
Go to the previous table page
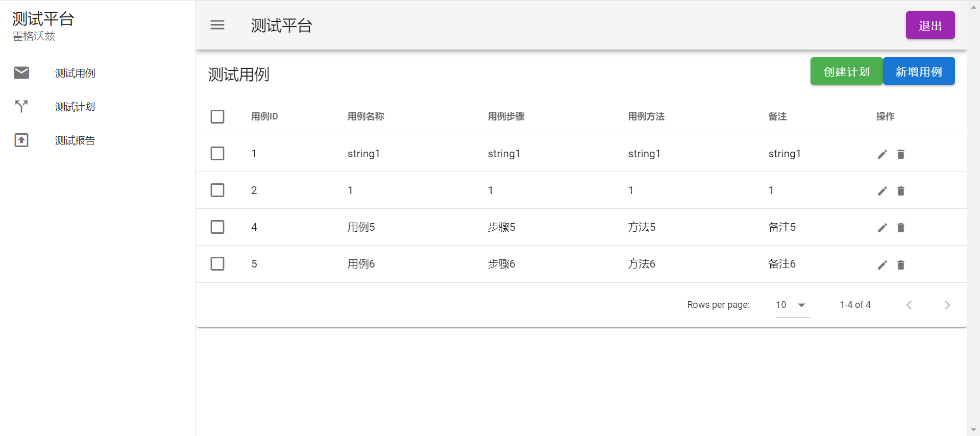[909, 305]
